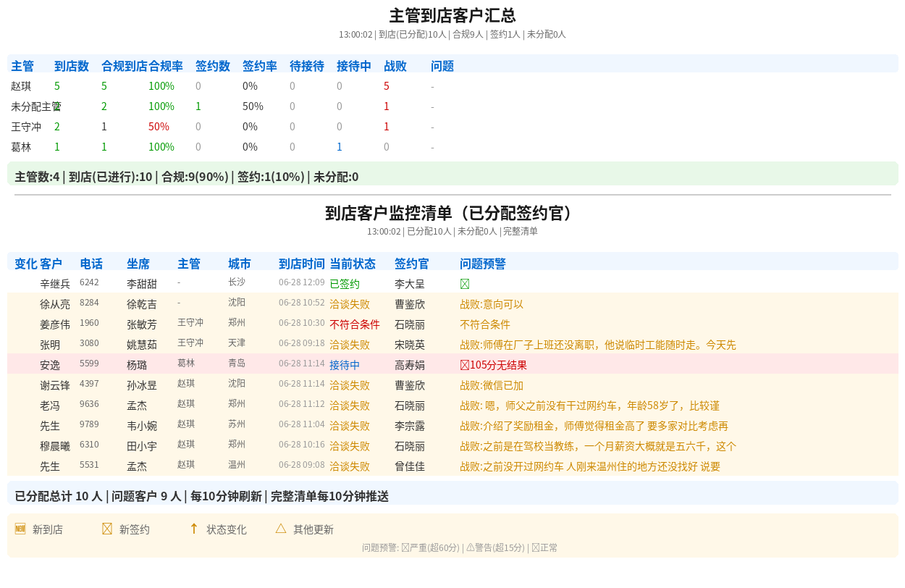Select the 主管到店客户汇总 title
The height and width of the screenshot is (588, 905).
point(452,16)
